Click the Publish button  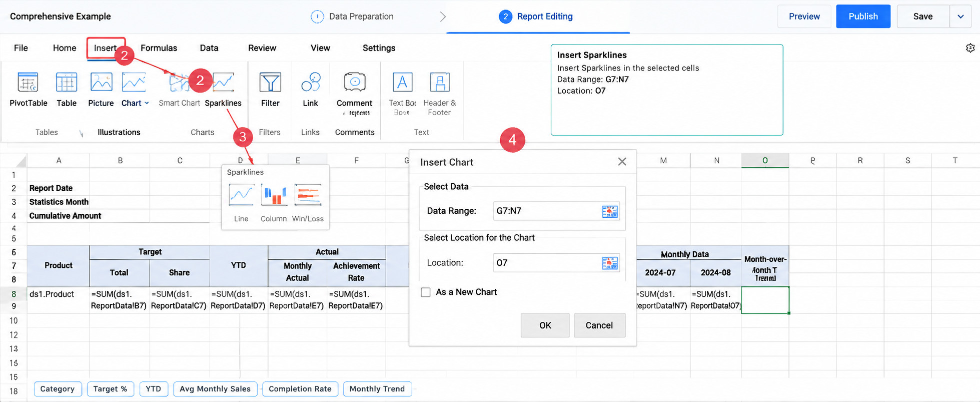click(x=863, y=17)
